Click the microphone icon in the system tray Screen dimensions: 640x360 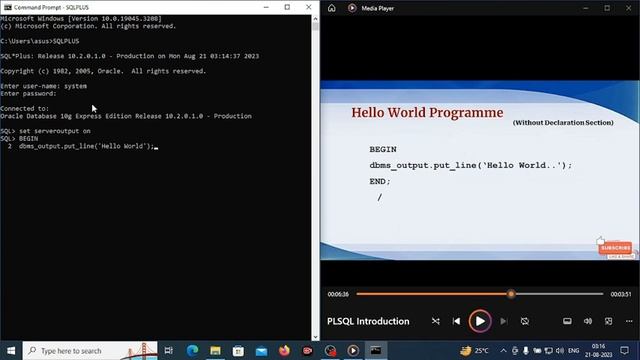tap(526, 351)
